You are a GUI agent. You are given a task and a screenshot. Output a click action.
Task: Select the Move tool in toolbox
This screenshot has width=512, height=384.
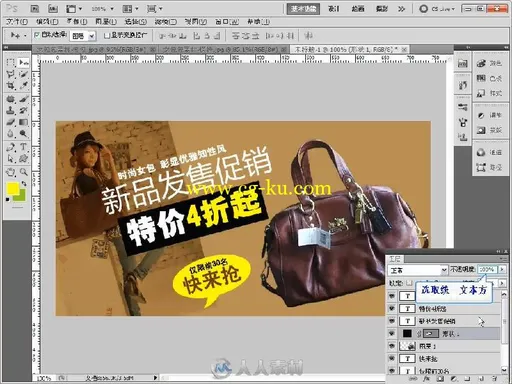[23, 62]
